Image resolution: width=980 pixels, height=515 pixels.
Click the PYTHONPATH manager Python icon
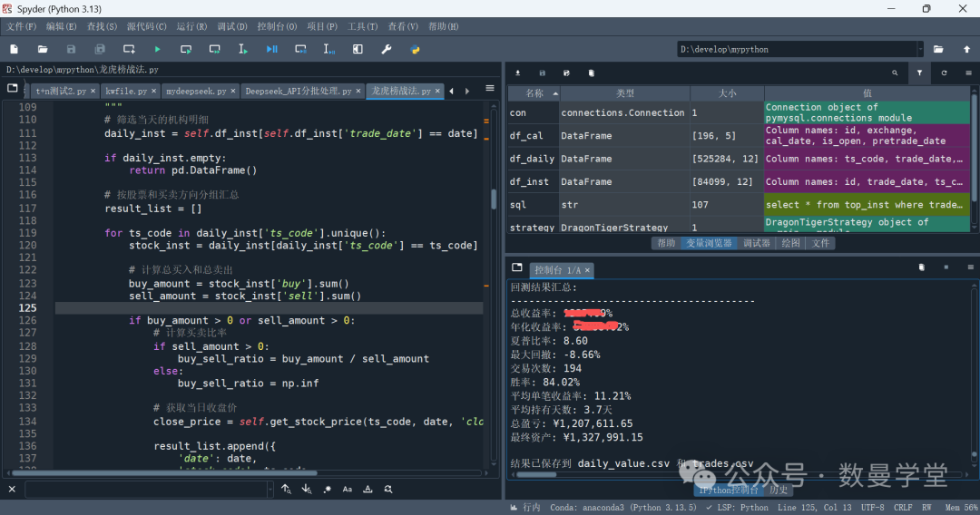(415, 49)
